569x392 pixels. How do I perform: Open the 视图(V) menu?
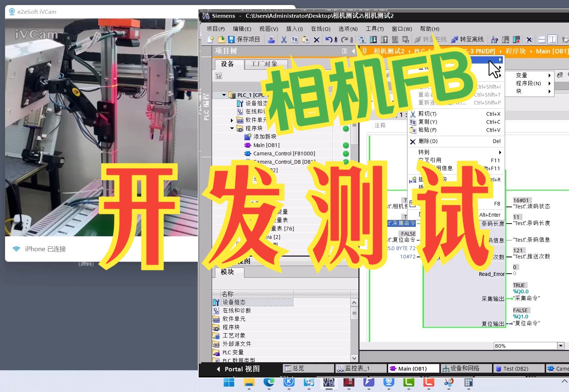(269, 29)
